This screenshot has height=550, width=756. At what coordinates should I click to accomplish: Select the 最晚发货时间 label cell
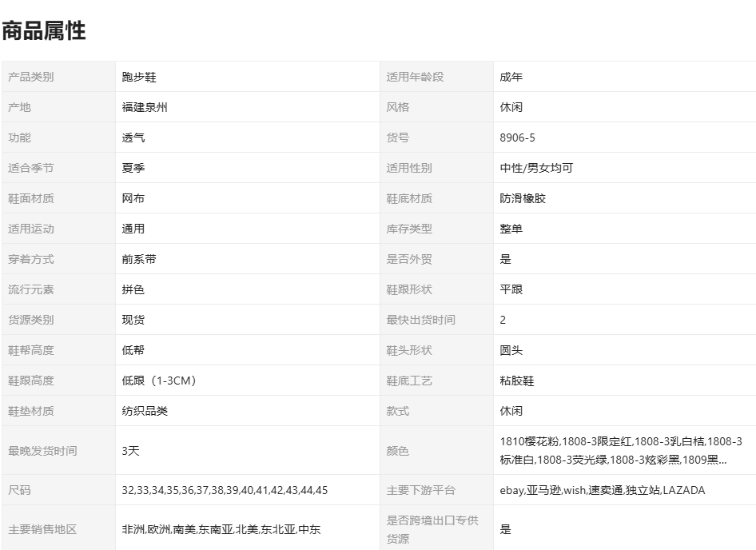click(42, 451)
